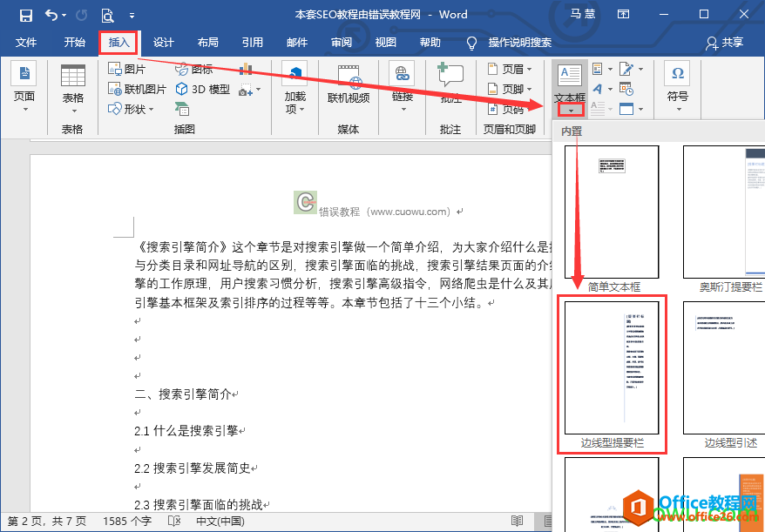Expand the 文本框 dropdown arrow
This screenshot has height=532, width=765.
(x=571, y=111)
